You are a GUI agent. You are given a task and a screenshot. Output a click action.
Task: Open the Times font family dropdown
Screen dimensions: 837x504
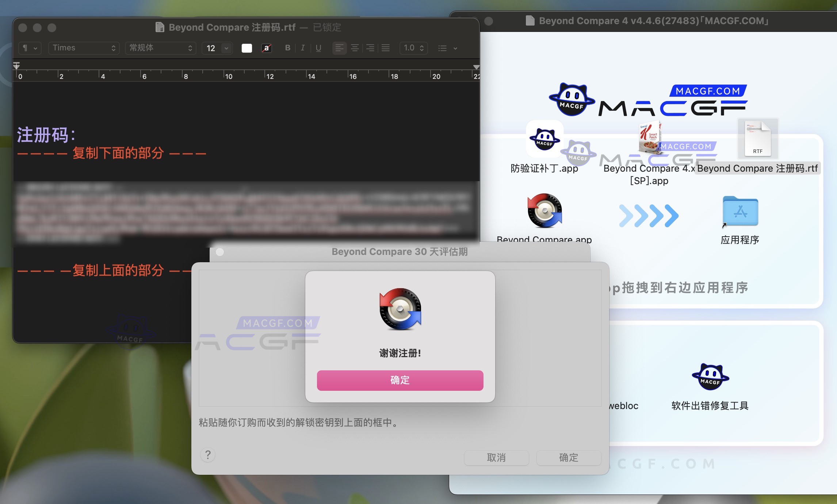(83, 48)
